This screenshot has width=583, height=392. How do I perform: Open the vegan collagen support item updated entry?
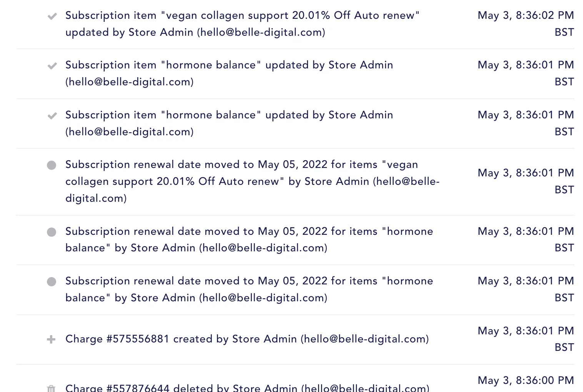pos(242,24)
